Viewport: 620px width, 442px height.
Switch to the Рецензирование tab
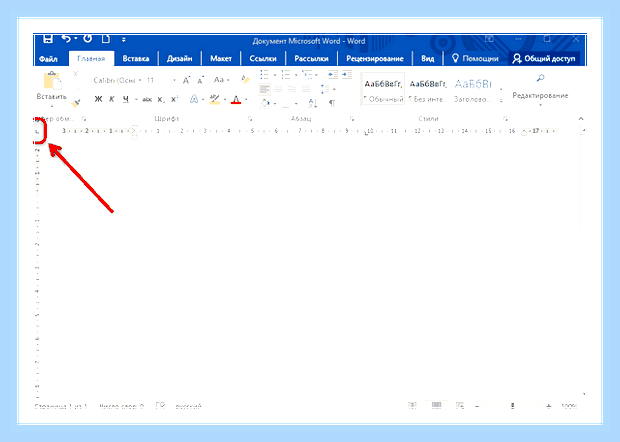click(x=374, y=59)
